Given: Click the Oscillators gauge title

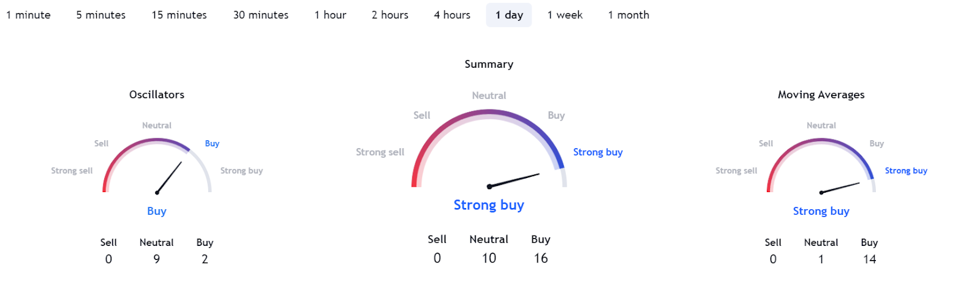Looking at the screenshot, I should pos(157,94).
